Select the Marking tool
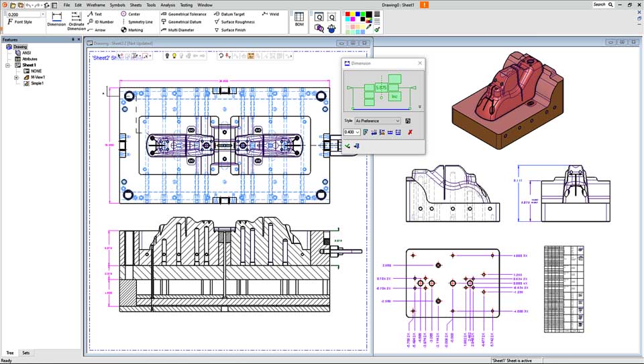The height and width of the screenshot is (364, 644). (x=132, y=30)
